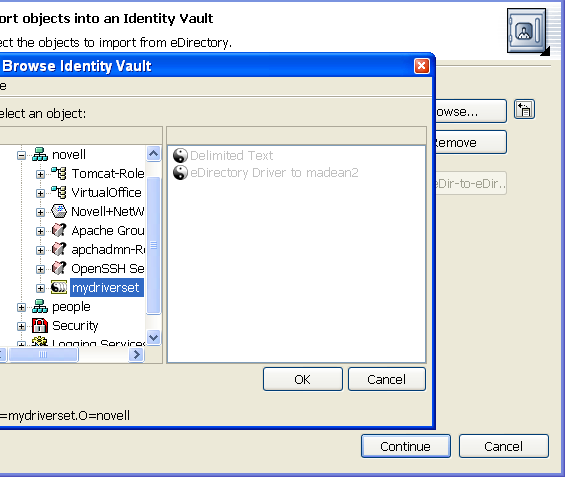Screen dimensions: 565x477
Task: Click the horizontal scrollbar right arrow
Action: pyautogui.click(x=137, y=355)
